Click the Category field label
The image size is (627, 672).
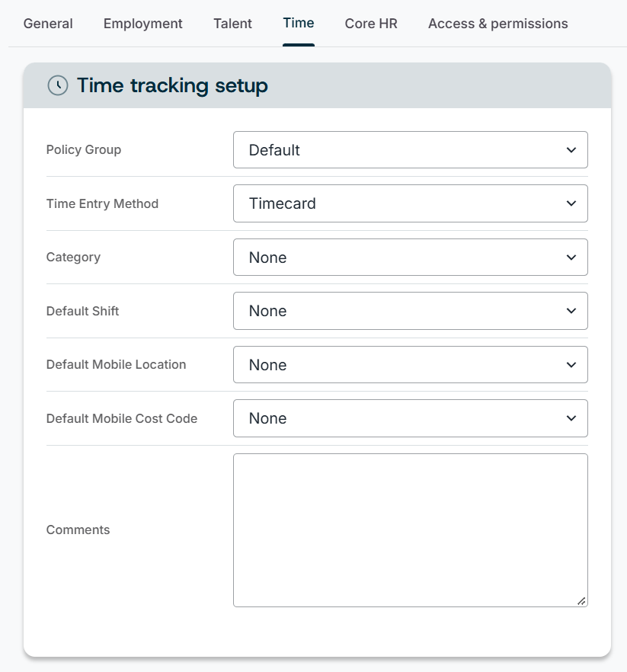pos(73,258)
